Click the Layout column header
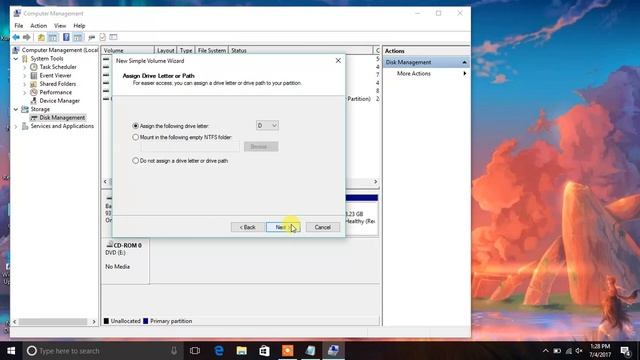 click(165, 50)
